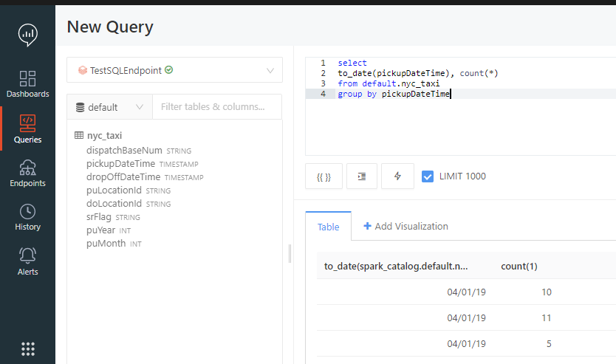Click the Redash logo icon
Image resolution: width=616 pixels, height=364 pixels.
28,34
